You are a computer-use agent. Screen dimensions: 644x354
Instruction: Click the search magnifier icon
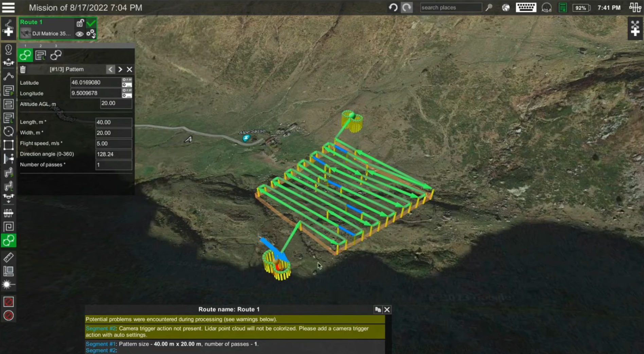tap(489, 7)
